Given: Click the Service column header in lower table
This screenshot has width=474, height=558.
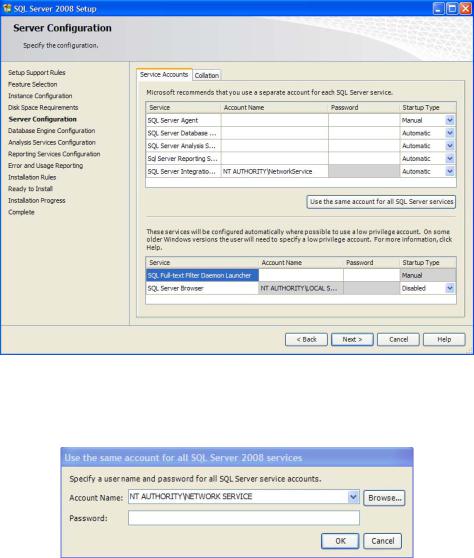Looking at the screenshot, I should pos(202,263).
